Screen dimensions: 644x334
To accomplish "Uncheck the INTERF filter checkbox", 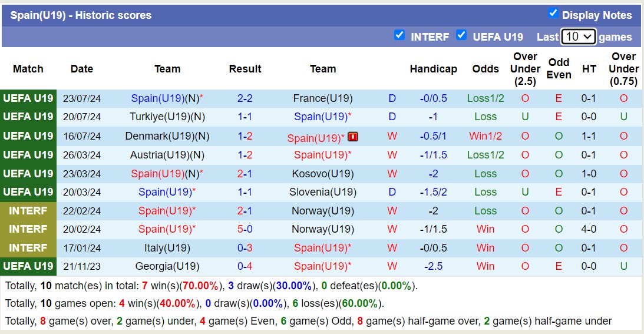I will pos(399,35).
